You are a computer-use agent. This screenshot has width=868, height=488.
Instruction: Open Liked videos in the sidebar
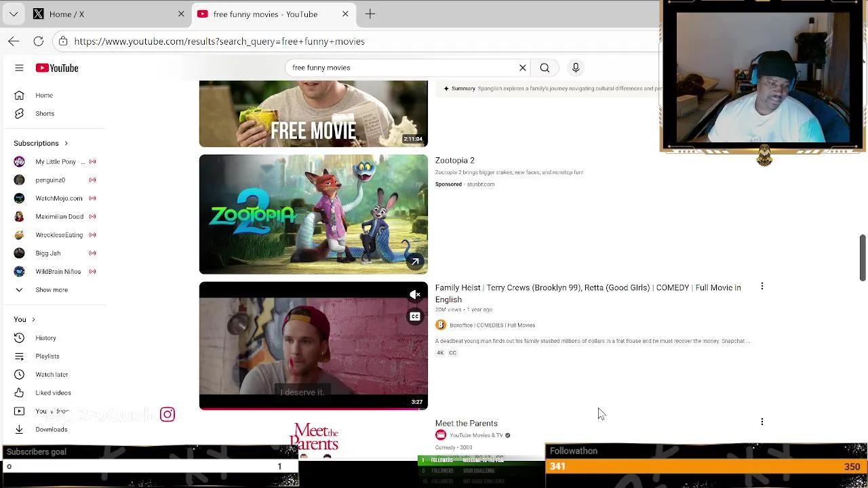pos(54,392)
